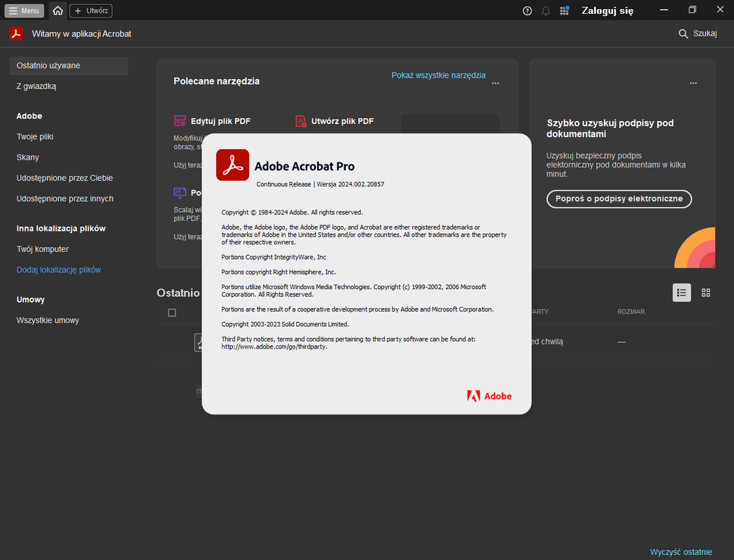734x560 pixels.
Task: Click Dodaj lokalizację plików link
Action: tap(59, 269)
